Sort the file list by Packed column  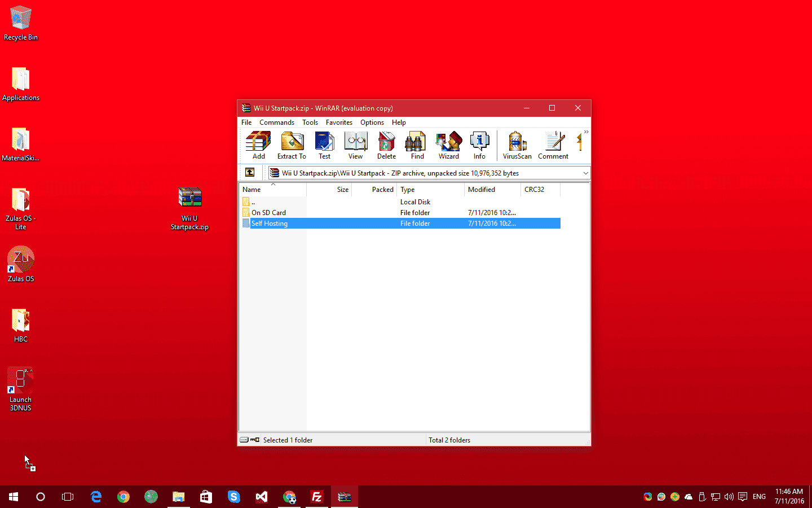coord(374,190)
